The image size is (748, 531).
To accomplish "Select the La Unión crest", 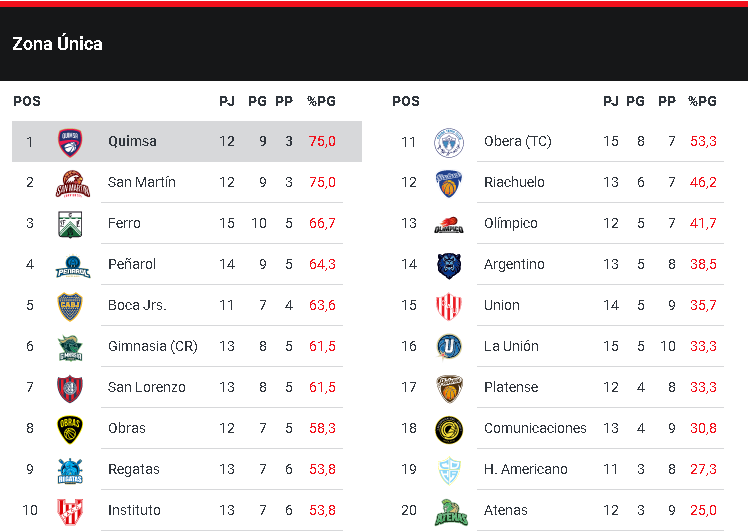I will (x=449, y=347).
